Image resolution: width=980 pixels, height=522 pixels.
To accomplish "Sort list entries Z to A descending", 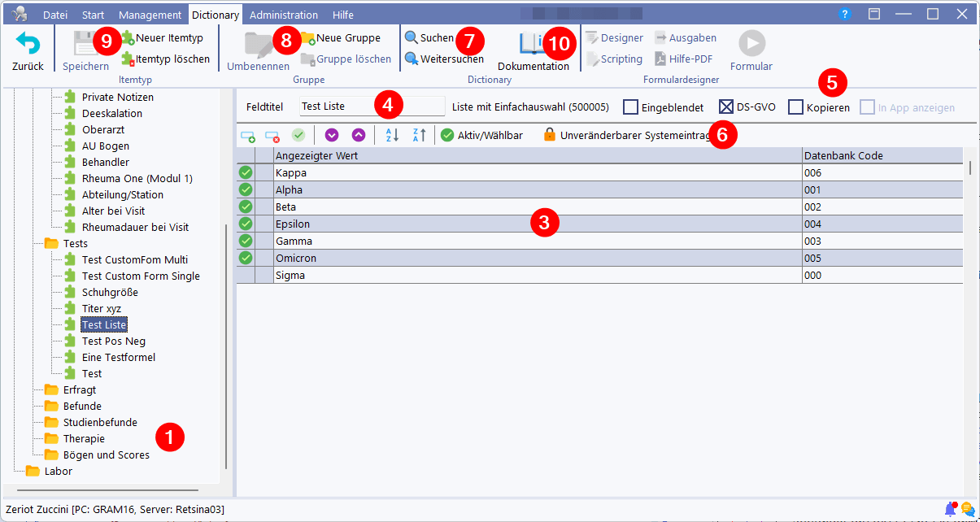I will (x=419, y=135).
